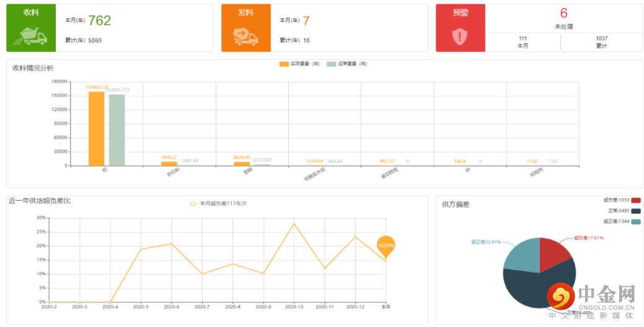Image resolution: width=644 pixels, height=327 pixels.
Task: Click the 2020-11 x-axis label
Action: (x=324, y=307)
